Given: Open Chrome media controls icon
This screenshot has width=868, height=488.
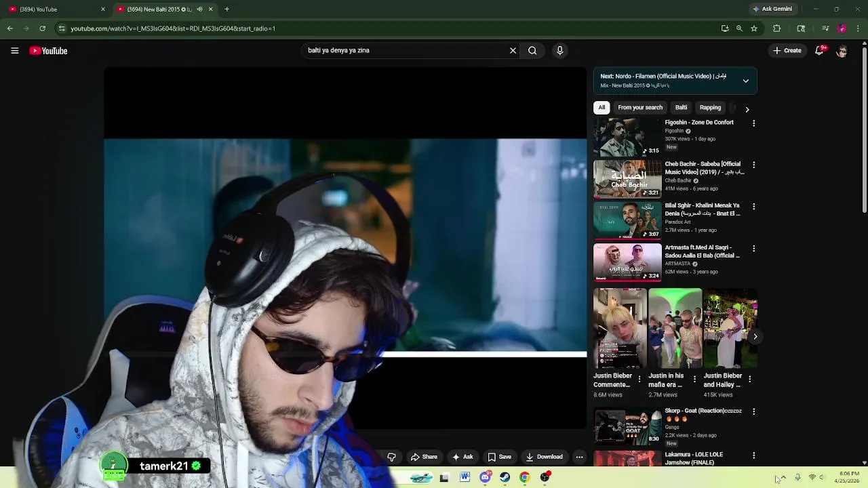Looking at the screenshot, I should (x=825, y=28).
